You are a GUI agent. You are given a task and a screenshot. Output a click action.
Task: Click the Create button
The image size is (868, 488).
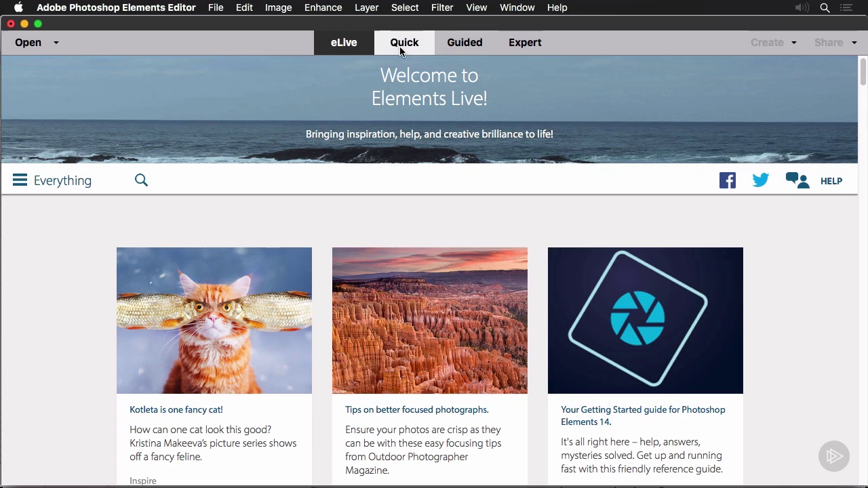[x=767, y=42]
